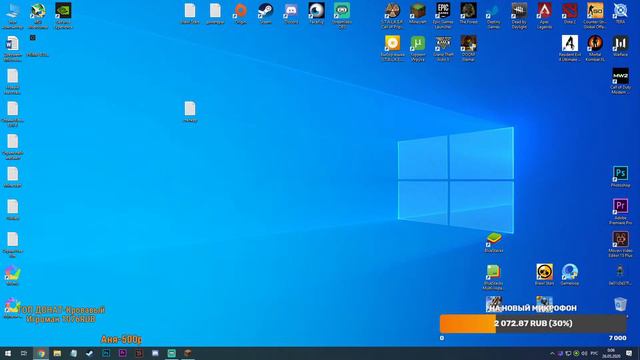Switch to Streamlabs OBS on the taskbar
The image size is (640, 360).
click(x=171, y=353)
